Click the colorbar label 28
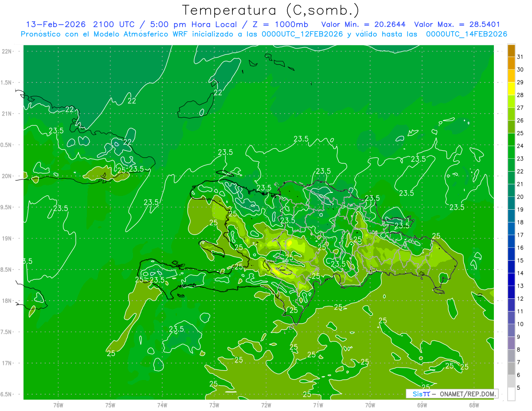Image resolution: width=532 pixels, height=411 pixels. pos(520,95)
